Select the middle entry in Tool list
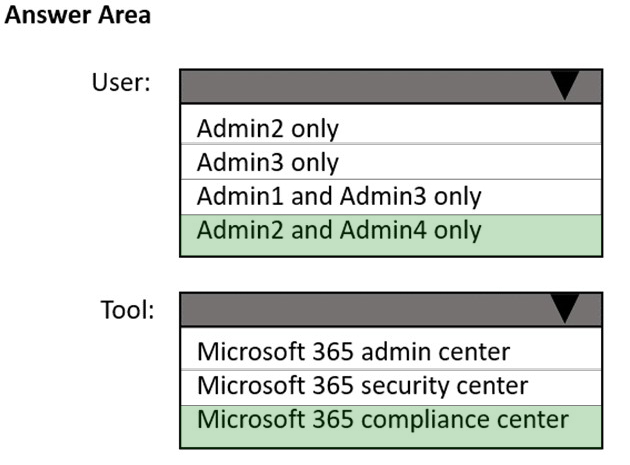Viewport: 630px width, 465px height. tap(391, 387)
